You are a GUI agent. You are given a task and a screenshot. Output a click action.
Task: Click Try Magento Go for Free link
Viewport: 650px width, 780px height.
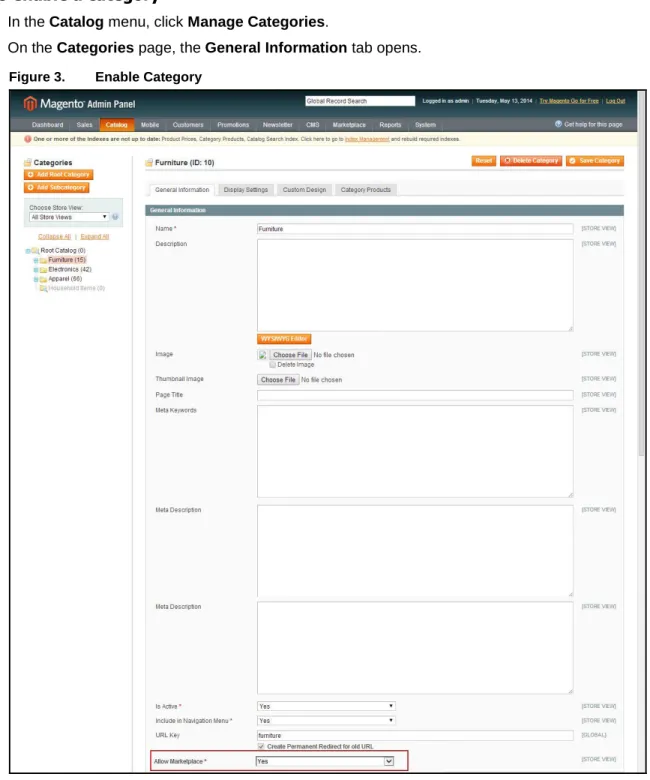point(569,101)
